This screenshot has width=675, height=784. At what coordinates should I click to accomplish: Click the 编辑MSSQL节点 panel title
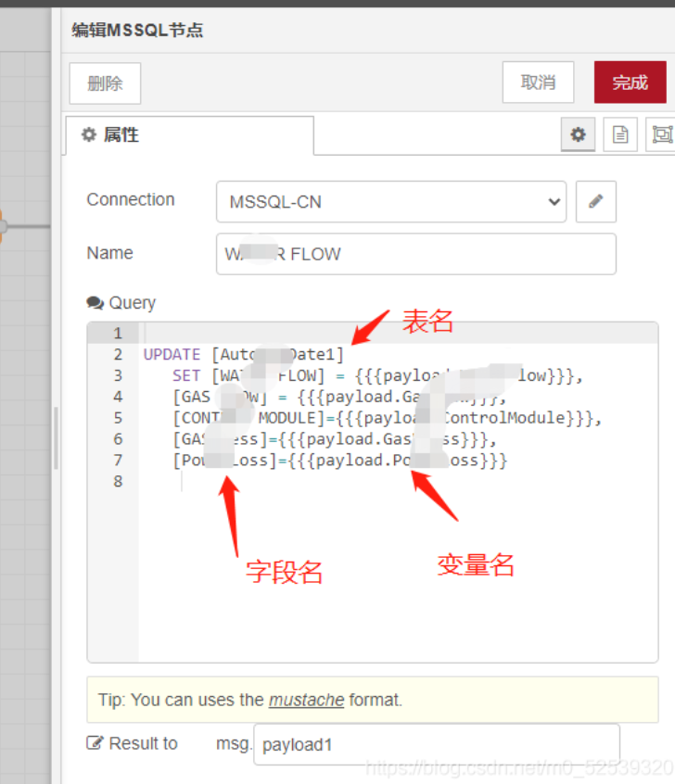[137, 30]
